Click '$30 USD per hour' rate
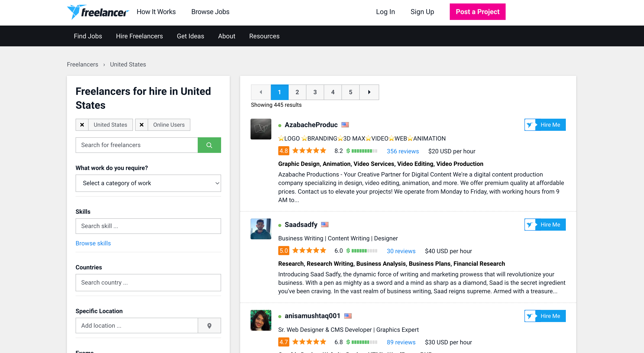Image resolution: width=644 pixels, height=353 pixels. (448, 342)
